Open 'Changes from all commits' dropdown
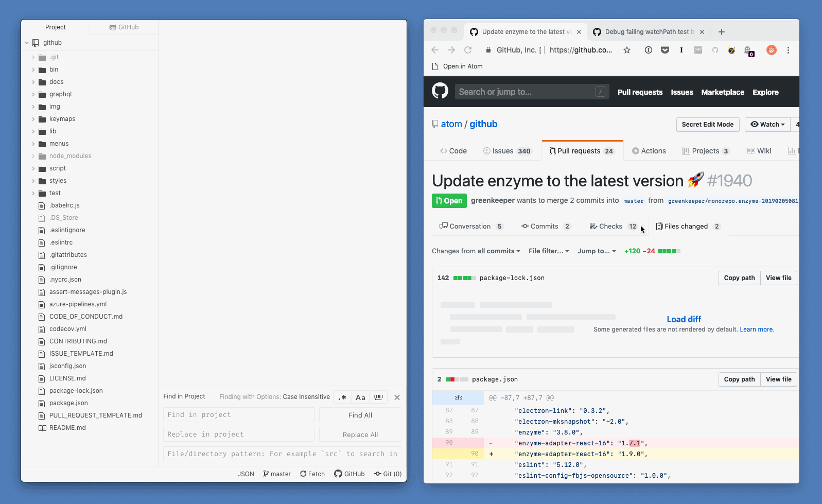The image size is (822, 504). pos(476,251)
